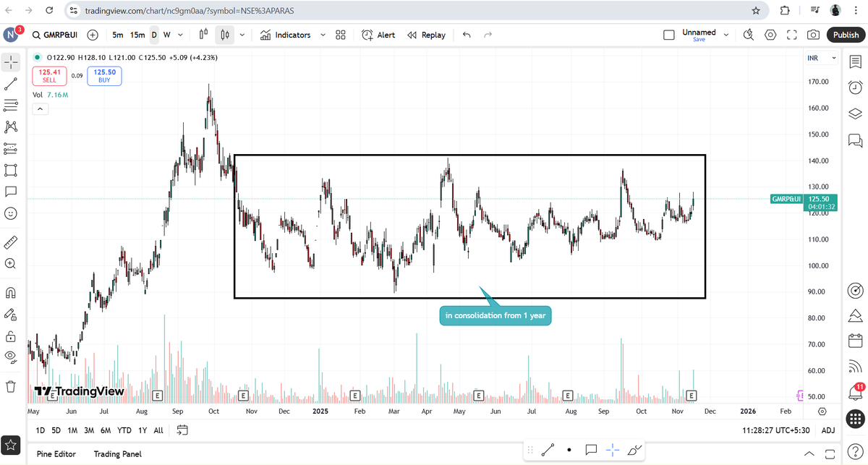Switch to 5m timeframe
The image size is (868, 465).
click(118, 35)
